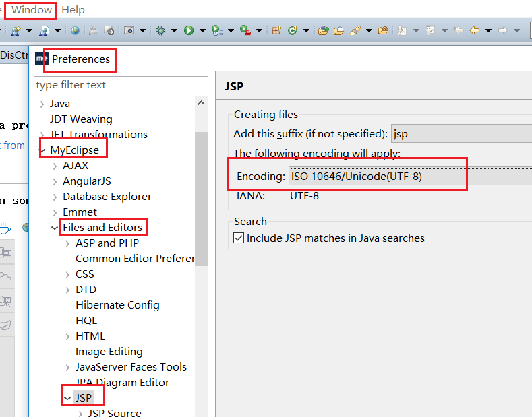Expand the Database Explorer node chevron
532x417 pixels.
click(55, 197)
